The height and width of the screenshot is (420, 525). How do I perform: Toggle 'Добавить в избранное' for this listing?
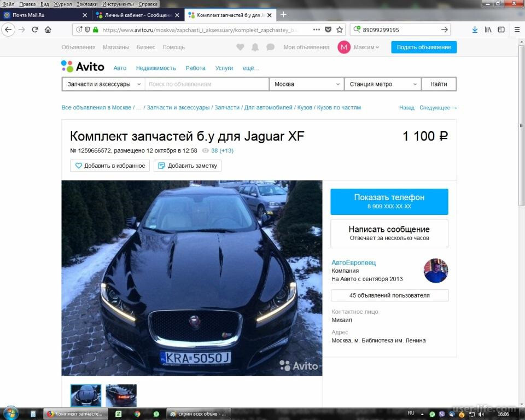pyautogui.click(x=110, y=166)
